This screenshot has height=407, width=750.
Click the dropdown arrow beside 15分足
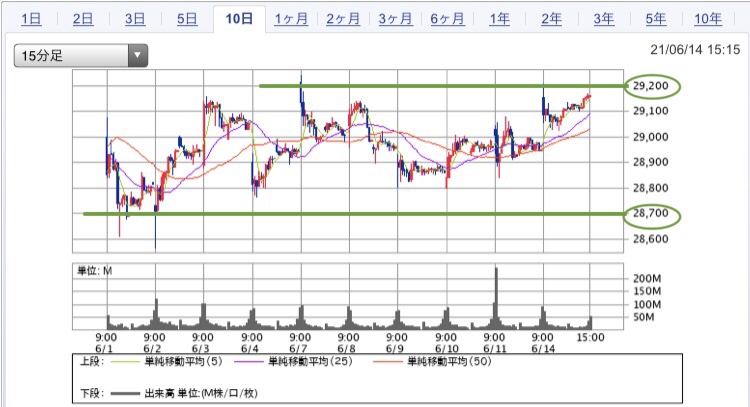tap(138, 55)
